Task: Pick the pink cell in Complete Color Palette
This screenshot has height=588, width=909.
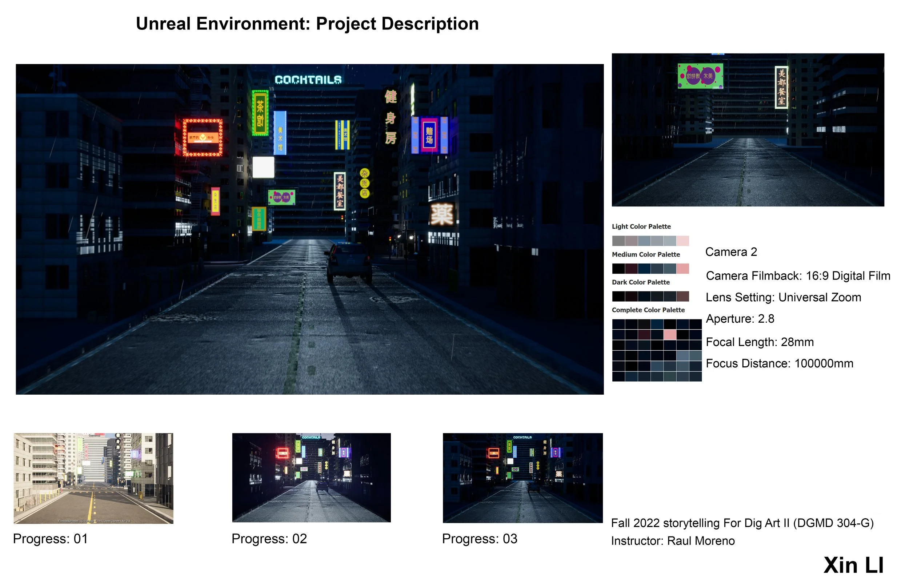Action: click(x=670, y=335)
